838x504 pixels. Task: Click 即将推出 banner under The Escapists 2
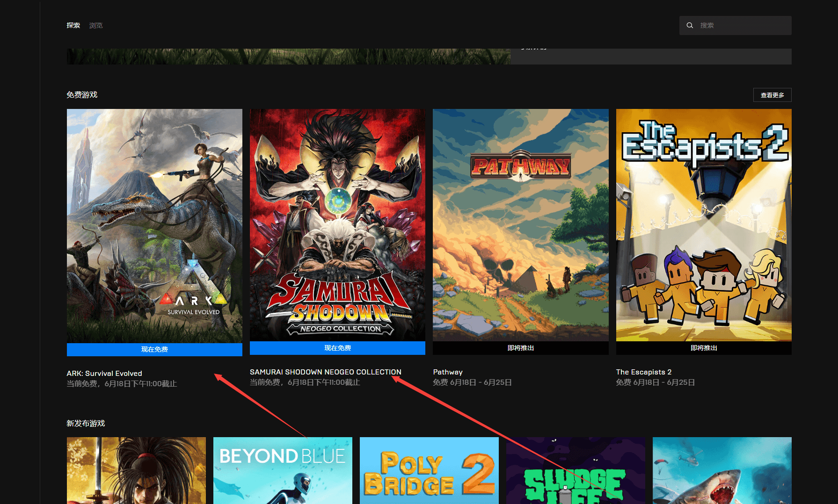point(704,348)
